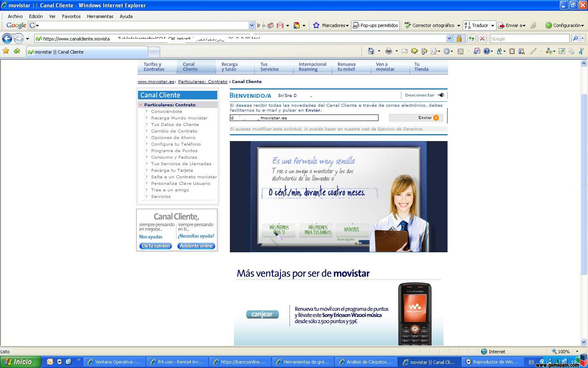The image size is (588, 368).
Task: Click the Back navigation arrow
Action: 7,38
